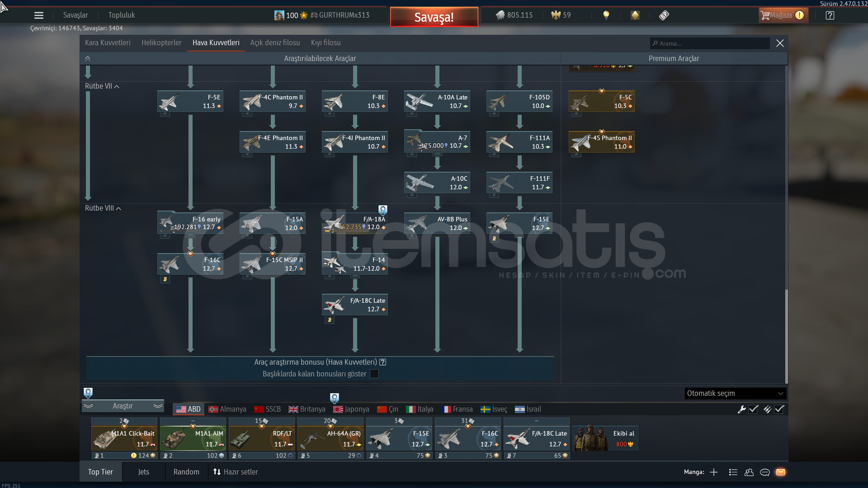Open the list icon next to Manga

[733, 472]
